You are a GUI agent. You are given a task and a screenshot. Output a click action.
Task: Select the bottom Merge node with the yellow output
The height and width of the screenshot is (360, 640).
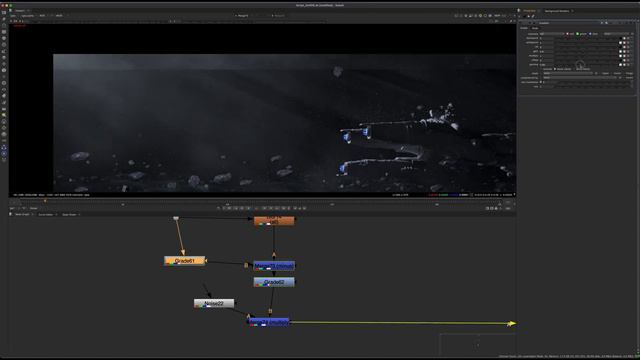(x=269, y=322)
